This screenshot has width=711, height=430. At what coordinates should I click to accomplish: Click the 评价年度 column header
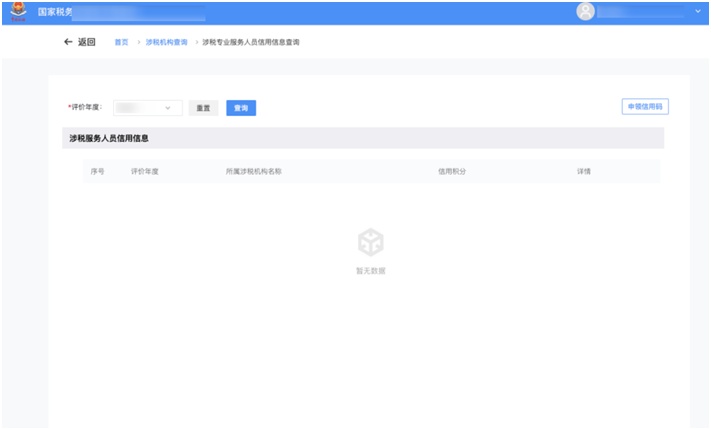145,171
